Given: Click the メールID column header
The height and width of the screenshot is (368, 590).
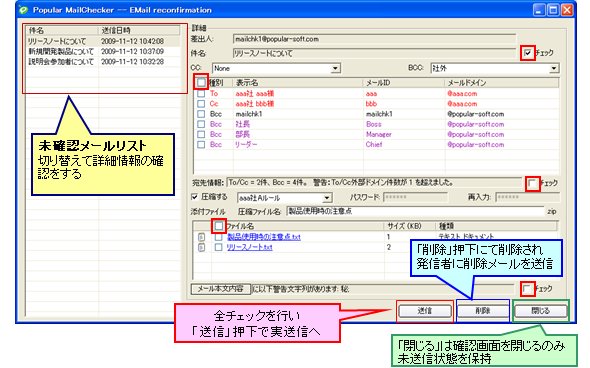Looking at the screenshot, I should (404, 82).
